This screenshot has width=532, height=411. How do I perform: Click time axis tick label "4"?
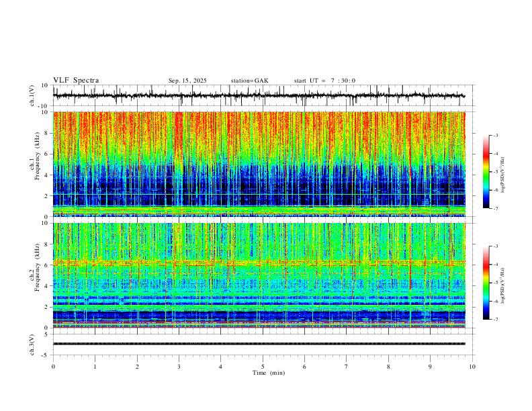(x=220, y=367)
